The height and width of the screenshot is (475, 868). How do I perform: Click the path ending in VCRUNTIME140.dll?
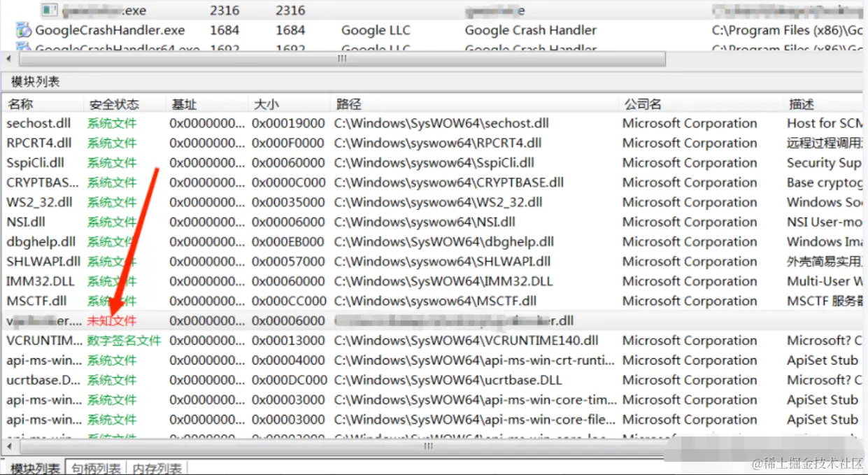pos(466,341)
